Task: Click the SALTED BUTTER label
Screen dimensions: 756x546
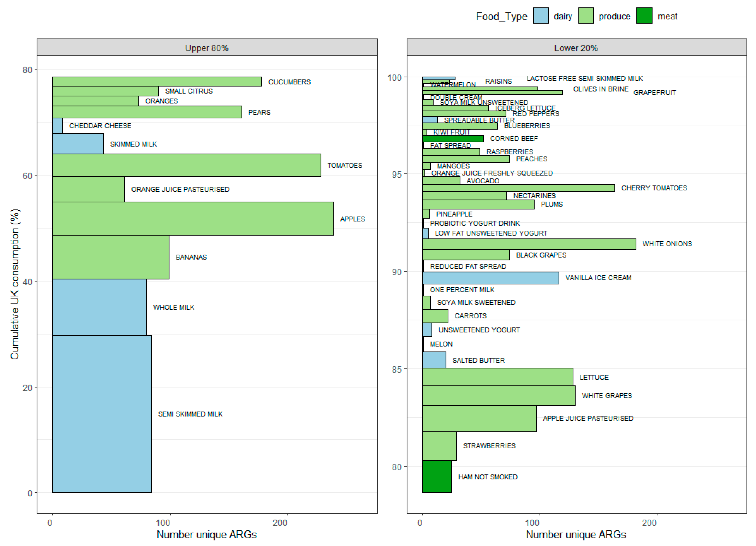Action: coord(479,360)
